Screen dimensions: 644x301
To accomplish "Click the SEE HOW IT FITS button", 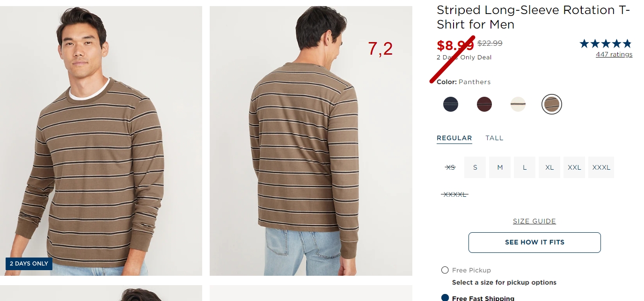I will [x=534, y=243].
